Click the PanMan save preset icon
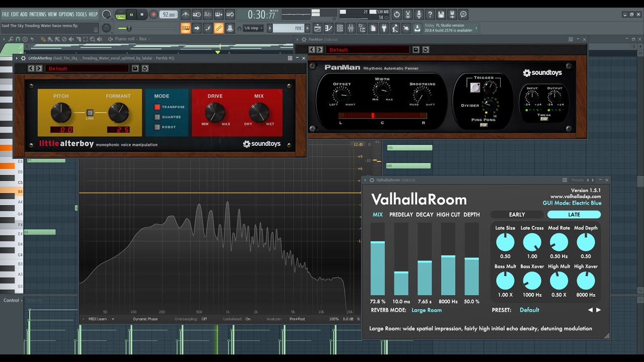 point(416,50)
